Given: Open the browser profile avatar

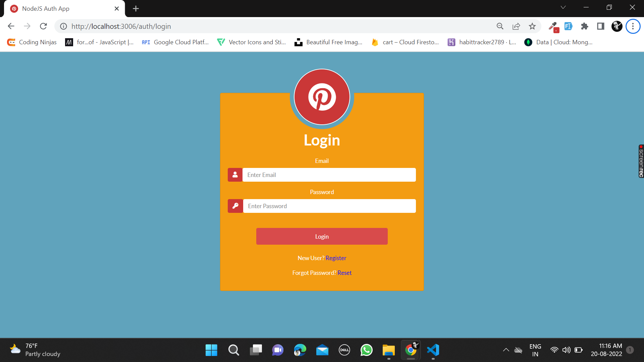Looking at the screenshot, I should coord(617,26).
